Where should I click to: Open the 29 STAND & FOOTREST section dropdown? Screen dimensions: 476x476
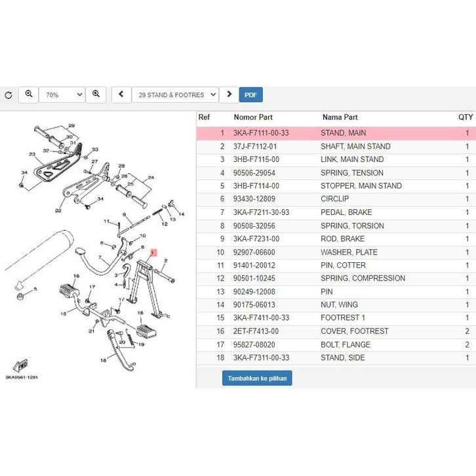(175, 95)
